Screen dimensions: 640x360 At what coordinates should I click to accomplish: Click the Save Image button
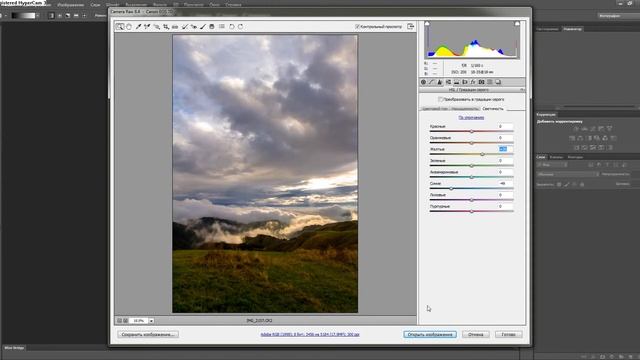tap(148, 334)
